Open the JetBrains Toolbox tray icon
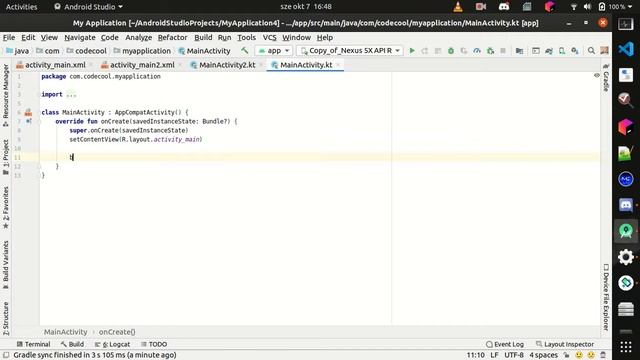The image size is (640, 360). 549,7
